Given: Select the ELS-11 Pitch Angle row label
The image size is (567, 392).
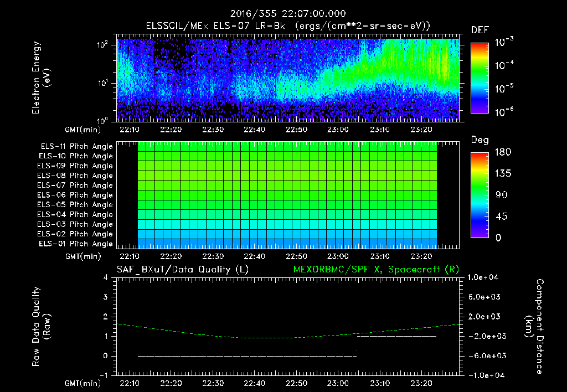Looking at the screenshot, I should tap(76, 147).
